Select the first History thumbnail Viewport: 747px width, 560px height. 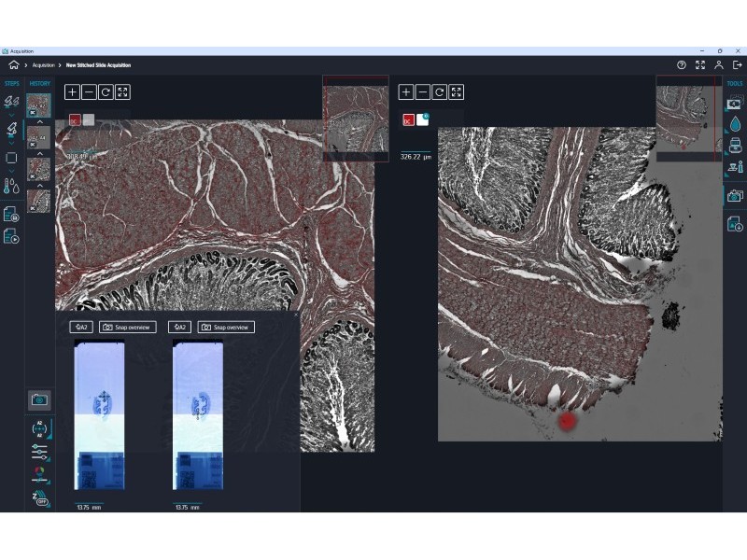(x=38, y=105)
